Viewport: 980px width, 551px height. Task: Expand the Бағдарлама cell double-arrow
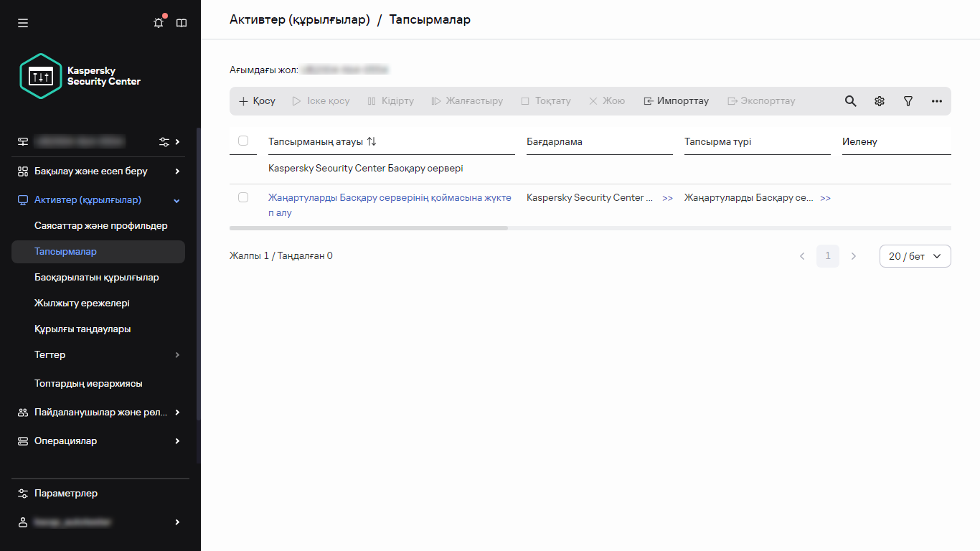[x=668, y=198]
